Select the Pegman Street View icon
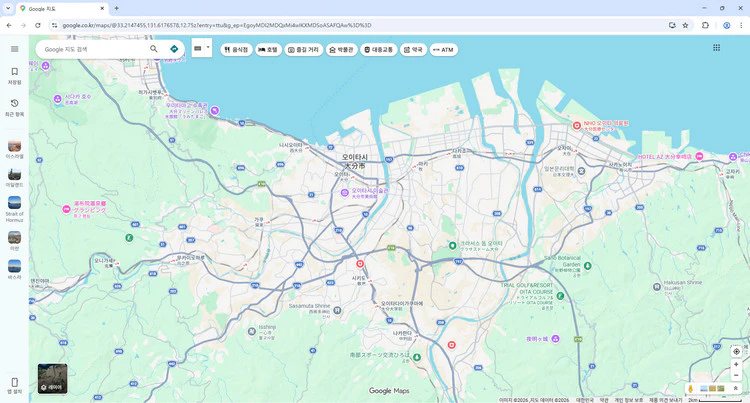This screenshot has height=403, width=750. coord(690,388)
